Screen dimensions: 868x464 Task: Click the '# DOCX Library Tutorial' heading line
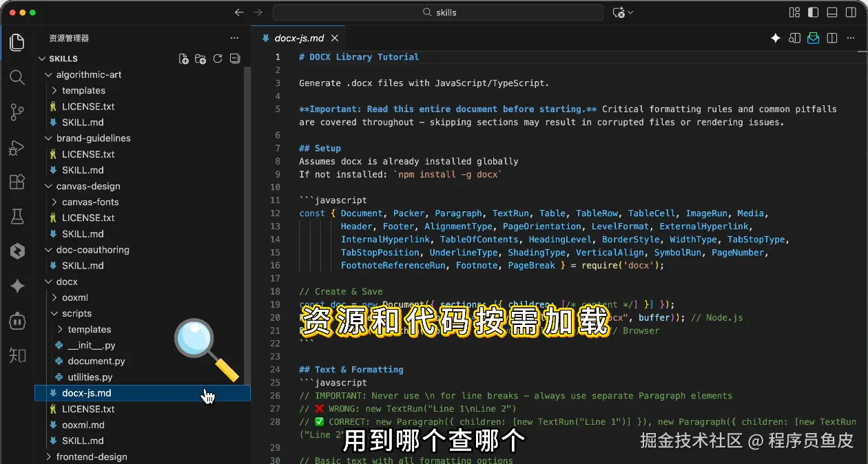pyautogui.click(x=359, y=57)
